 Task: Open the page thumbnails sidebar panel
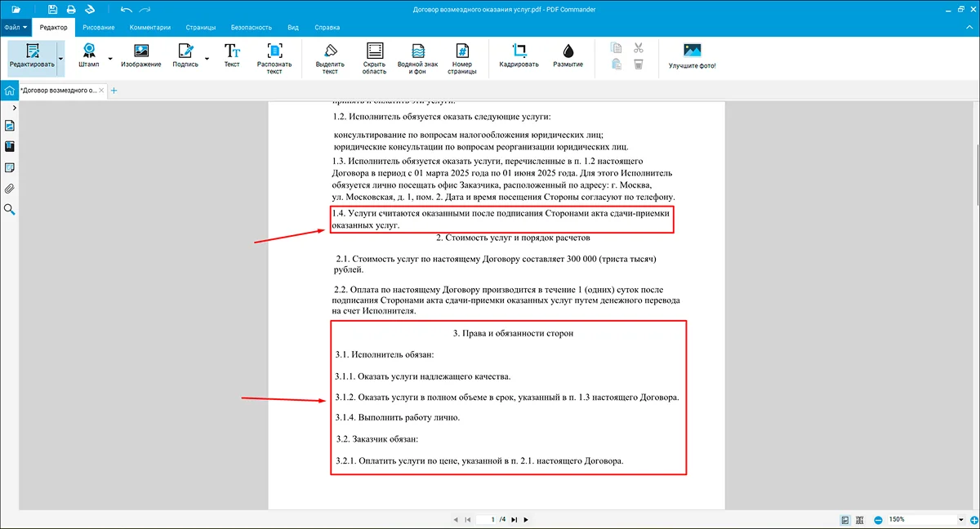pos(10,126)
